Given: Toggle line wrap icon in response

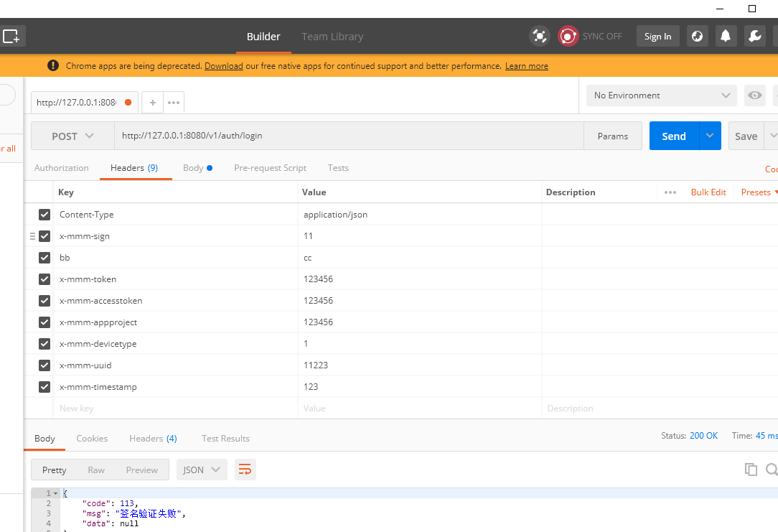Looking at the screenshot, I should point(245,470).
